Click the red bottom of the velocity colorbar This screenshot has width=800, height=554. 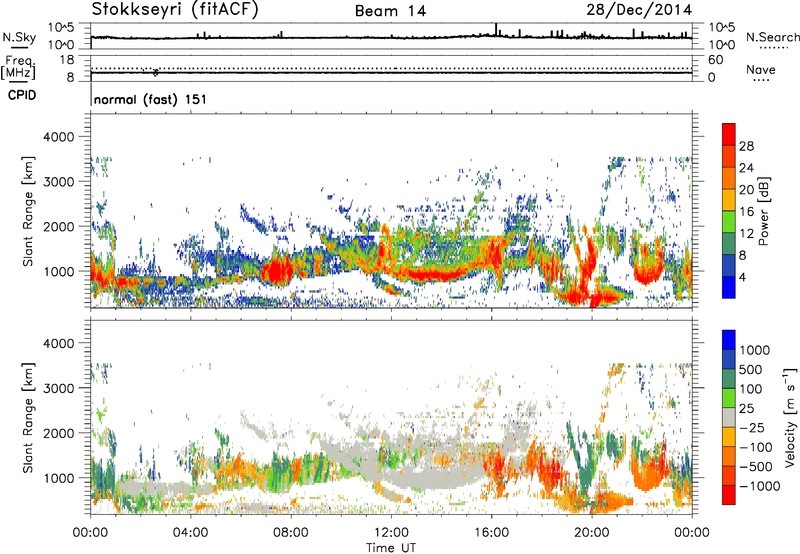click(x=729, y=495)
